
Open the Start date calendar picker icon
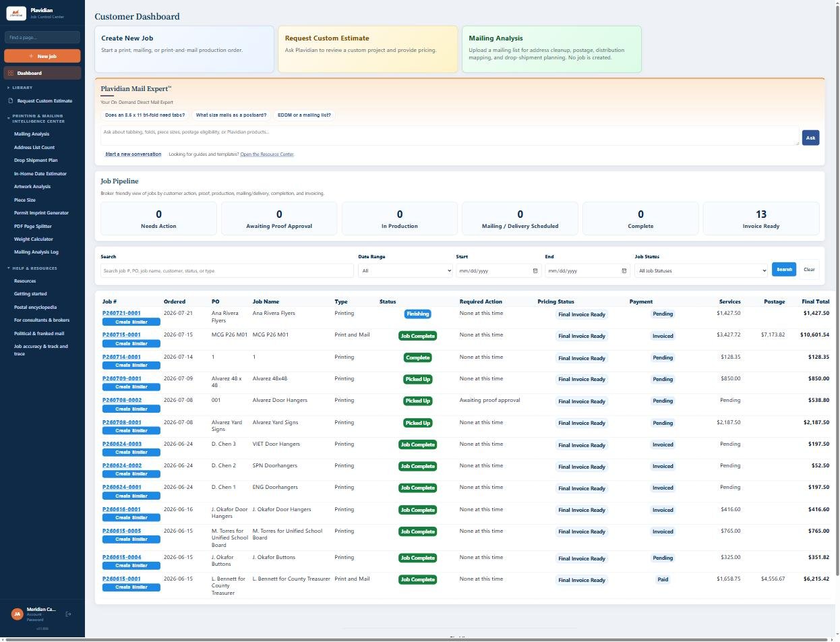tap(535, 270)
